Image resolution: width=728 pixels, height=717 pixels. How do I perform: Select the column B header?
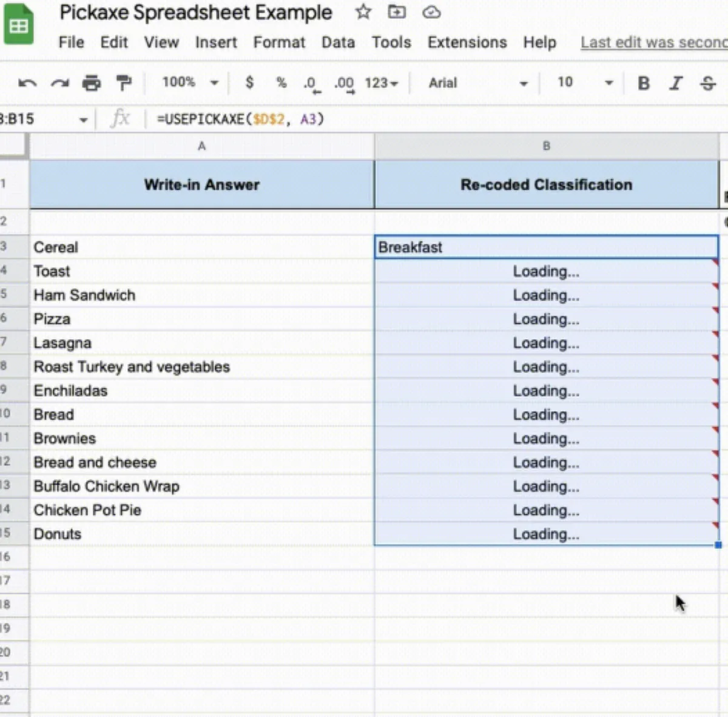click(x=546, y=146)
